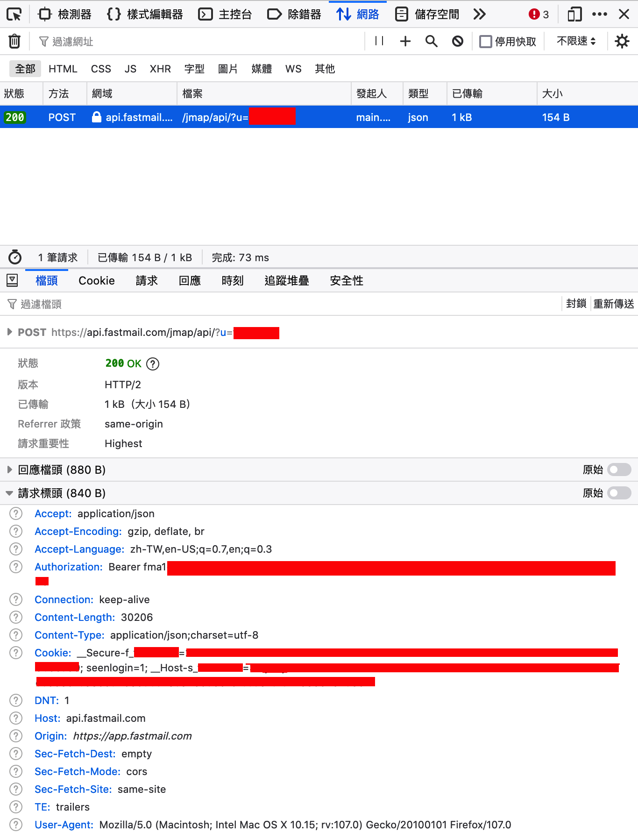Viewport: 638px width, 840px height.
Task: Select the 全部 filter
Action: [x=25, y=69]
